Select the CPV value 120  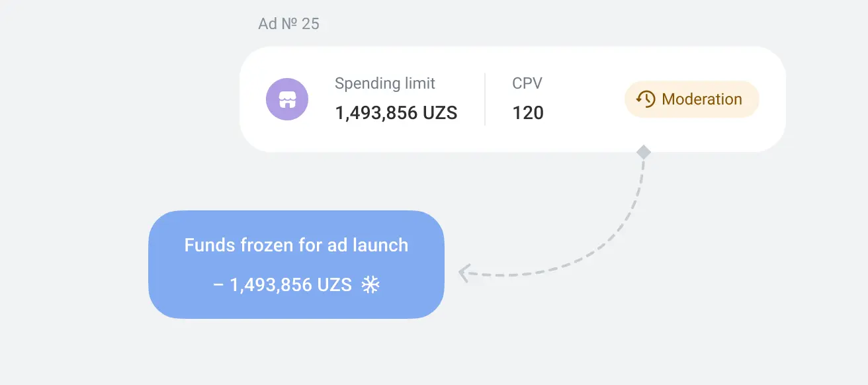click(x=528, y=113)
